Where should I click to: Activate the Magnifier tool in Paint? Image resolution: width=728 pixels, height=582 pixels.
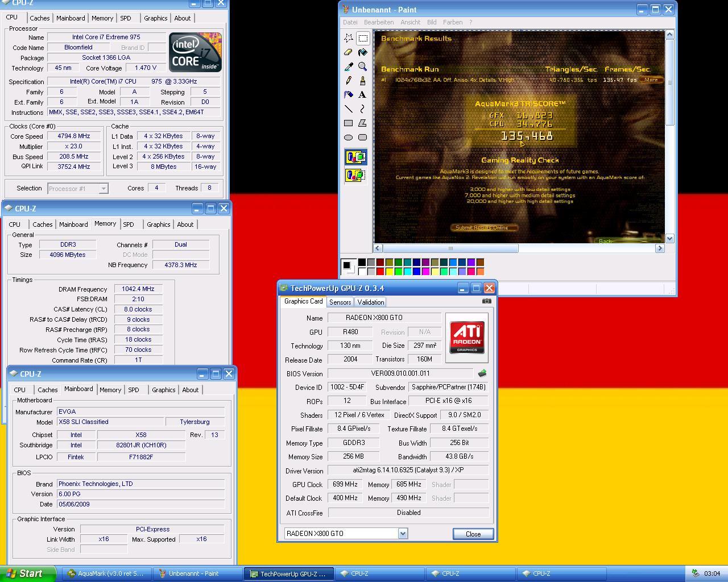(363, 66)
